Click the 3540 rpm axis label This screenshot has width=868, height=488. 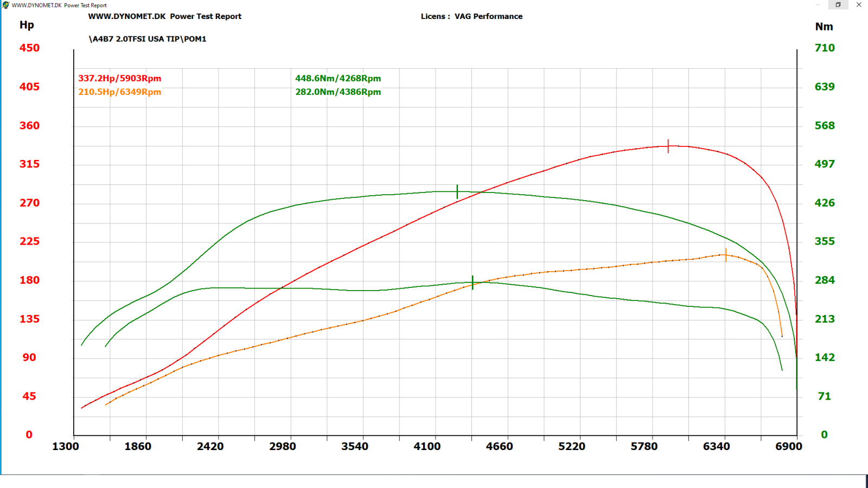tap(355, 446)
